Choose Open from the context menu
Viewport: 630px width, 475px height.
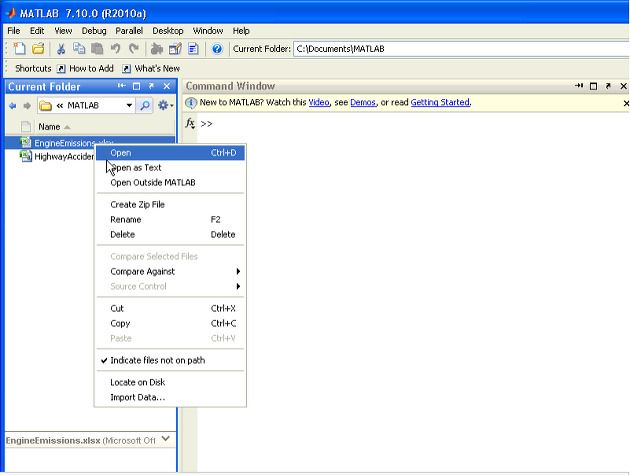(170, 153)
